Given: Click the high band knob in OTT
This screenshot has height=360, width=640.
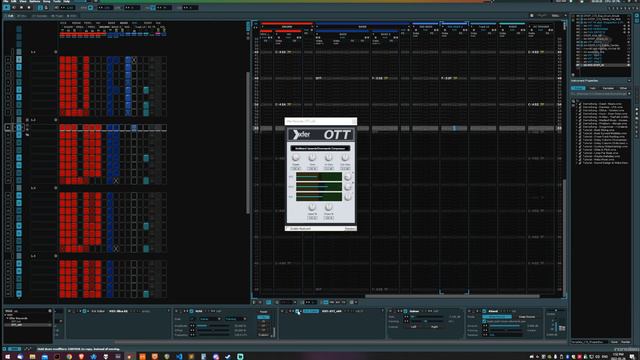Looking at the screenshot, I should [348, 177].
